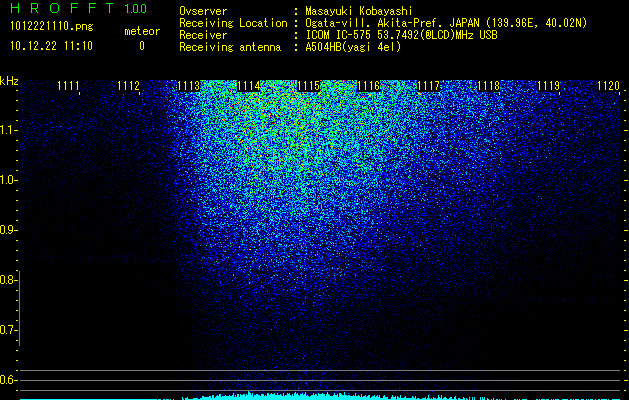Click the kHz axis unit label
This screenshot has width=629, height=400.
click(x=9, y=81)
